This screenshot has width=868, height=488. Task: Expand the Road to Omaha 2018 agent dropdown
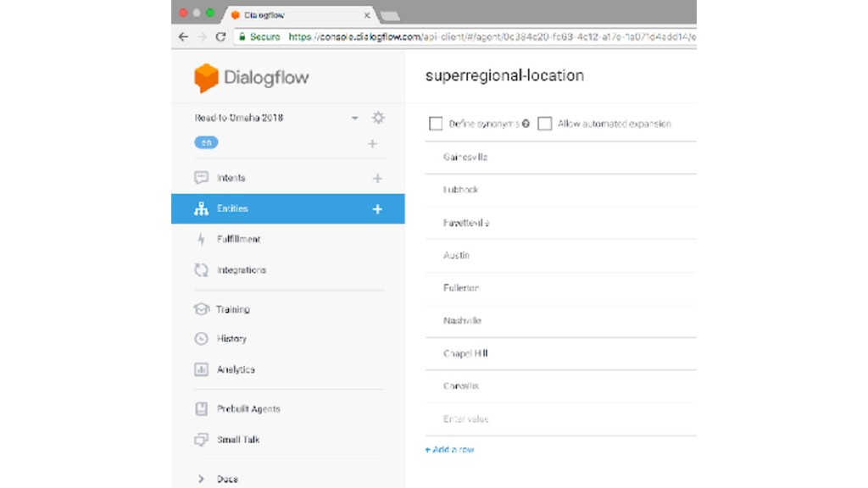tap(355, 118)
